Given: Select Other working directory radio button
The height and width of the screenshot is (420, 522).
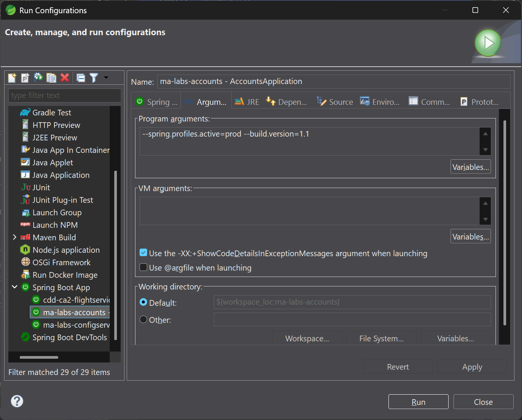Looking at the screenshot, I should (x=143, y=319).
